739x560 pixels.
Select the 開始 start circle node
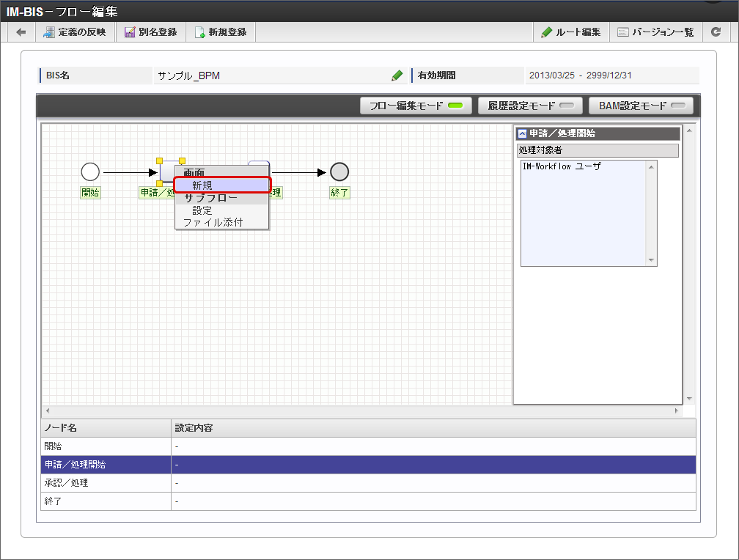[x=90, y=172]
